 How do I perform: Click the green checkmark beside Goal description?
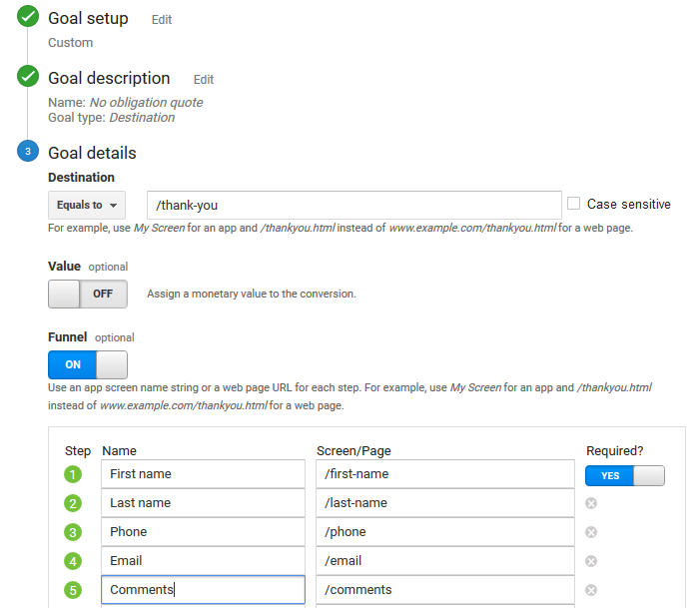(x=28, y=76)
